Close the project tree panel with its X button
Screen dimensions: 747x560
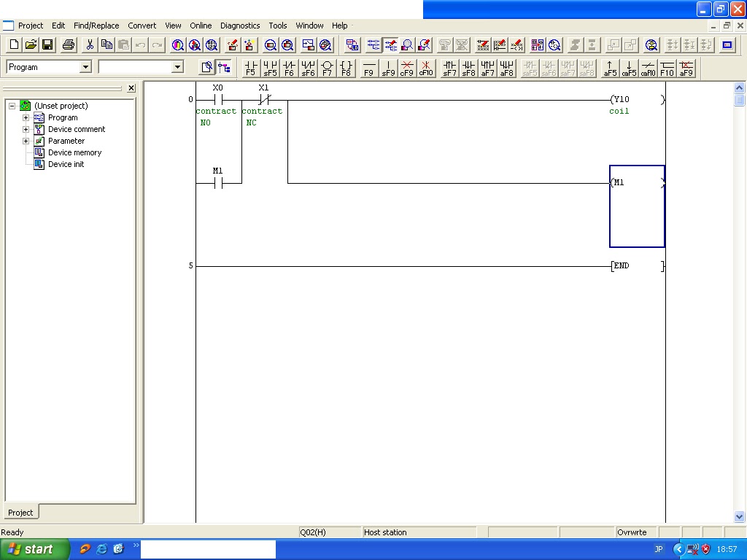coord(131,88)
